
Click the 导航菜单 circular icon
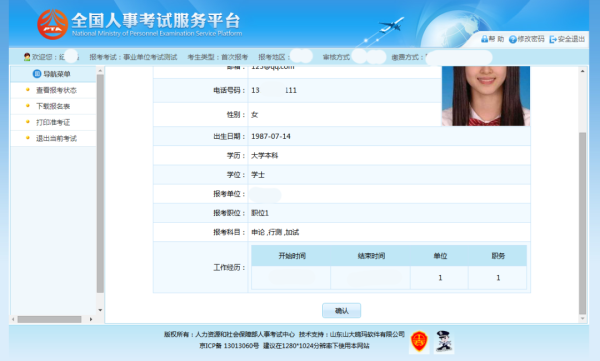point(37,74)
